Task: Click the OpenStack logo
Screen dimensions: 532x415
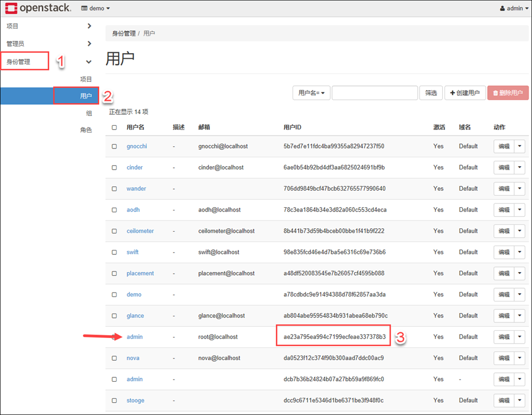Action: 38,8
